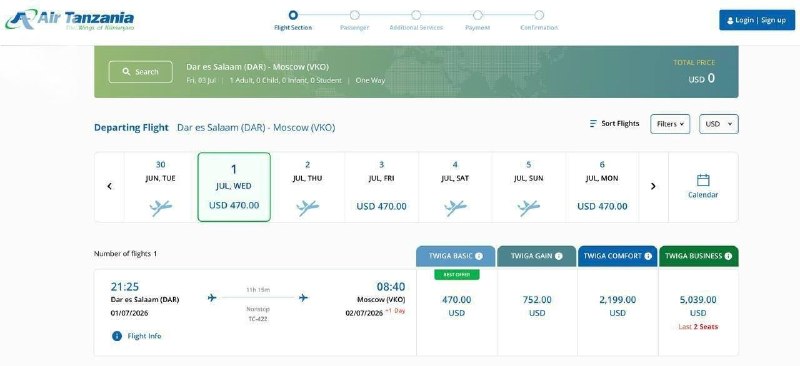The image size is (800, 366).
Task: Click the Best Offer badge
Action: pyautogui.click(x=457, y=275)
